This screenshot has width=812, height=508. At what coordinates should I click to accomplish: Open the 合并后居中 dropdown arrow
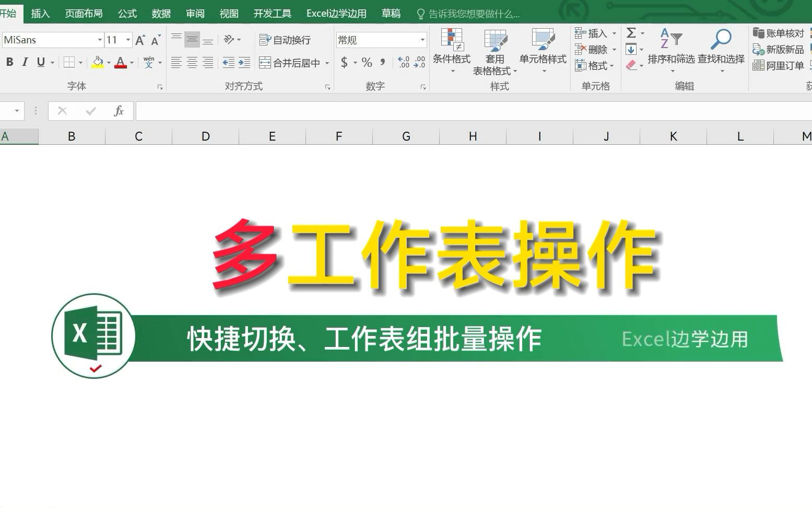click(x=327, y=63)
